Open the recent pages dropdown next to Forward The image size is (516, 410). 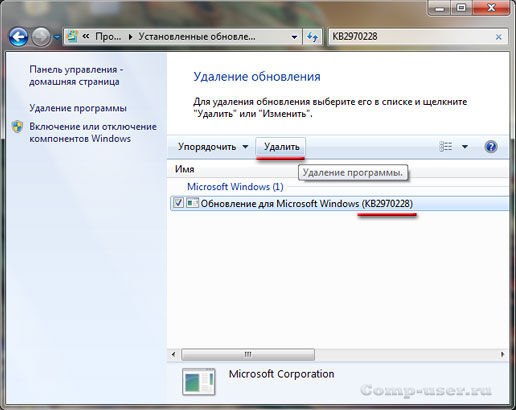click(x=57, y=37)
